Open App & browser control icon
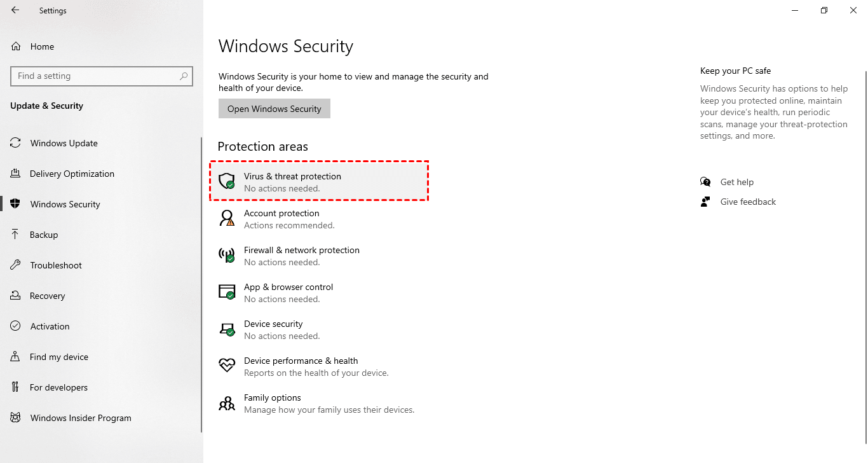 coord(227,292)
